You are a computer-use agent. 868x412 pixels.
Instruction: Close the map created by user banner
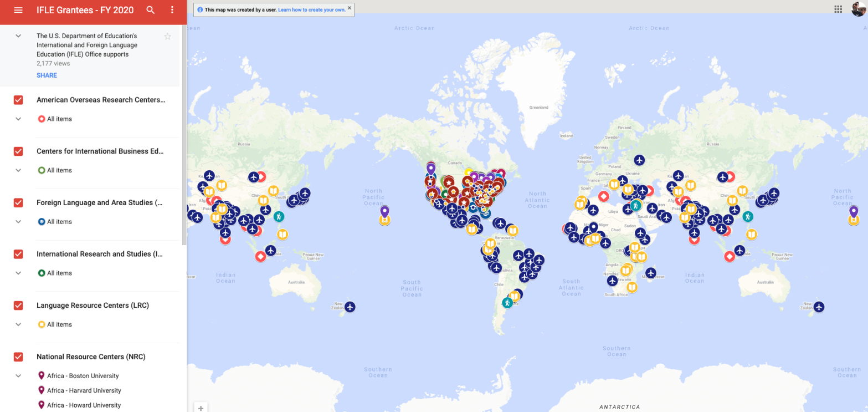click(350, 8)
